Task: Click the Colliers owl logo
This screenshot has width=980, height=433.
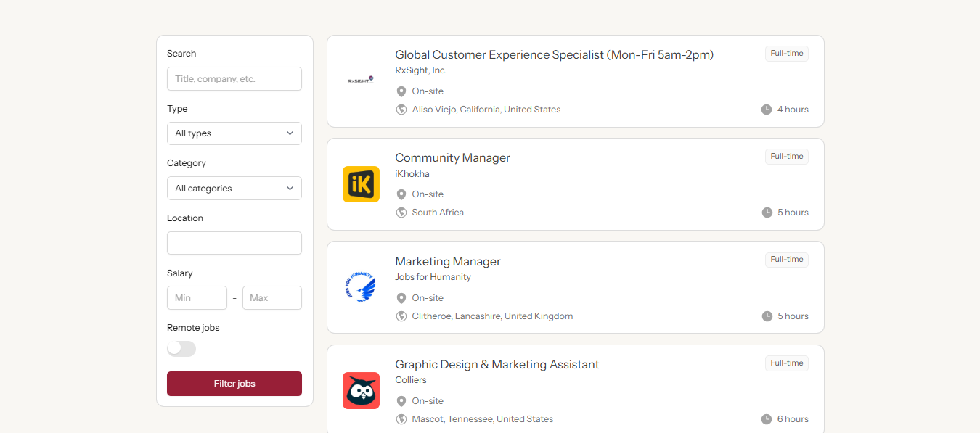Action: 361,390
